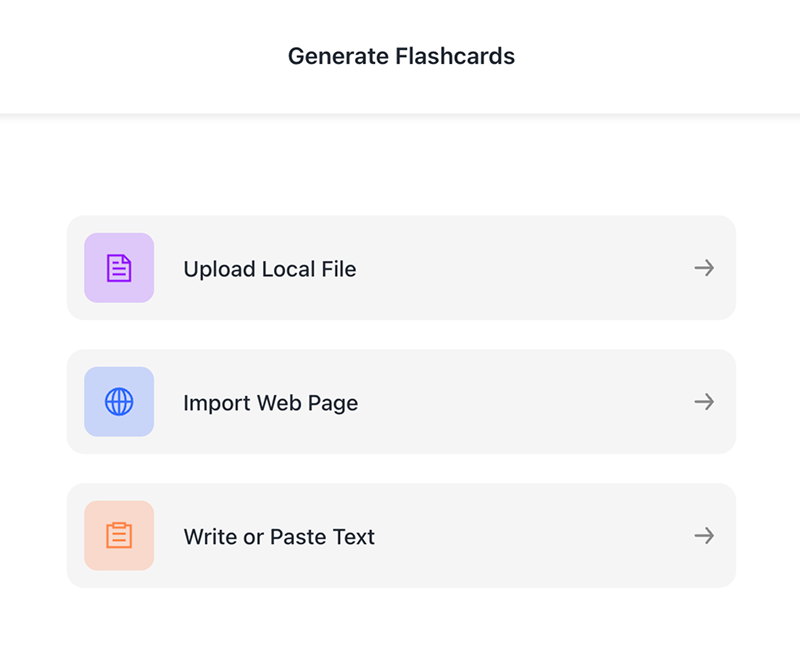Click the word "Flashcards" in the title
This screenshot has width=800, height=668.
(x=455, y=56)
